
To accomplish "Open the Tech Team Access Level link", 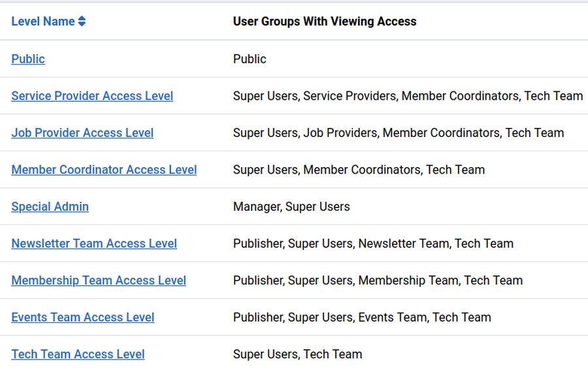I will coord(78,354).
